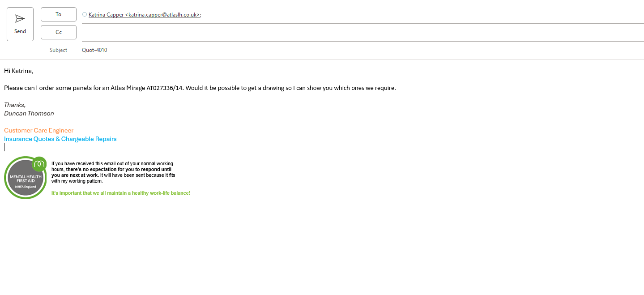Click into the empty Cc field

click(x=358, y=33)
